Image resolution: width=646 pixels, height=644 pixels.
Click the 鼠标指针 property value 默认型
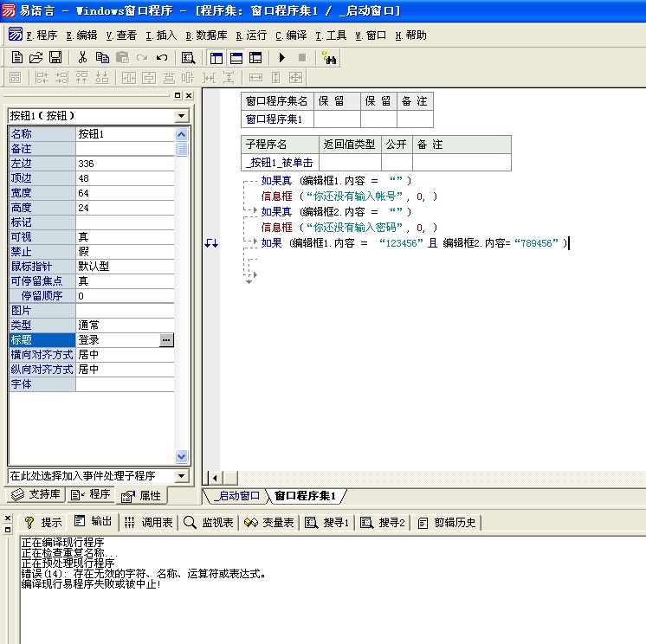[x=125, y=267]
